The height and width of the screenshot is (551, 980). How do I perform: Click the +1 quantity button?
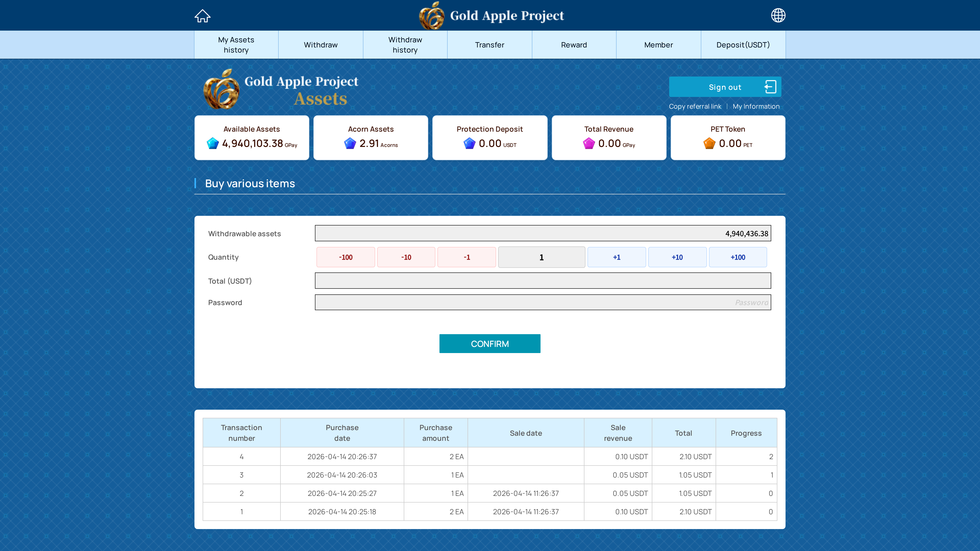coord(616,257)
